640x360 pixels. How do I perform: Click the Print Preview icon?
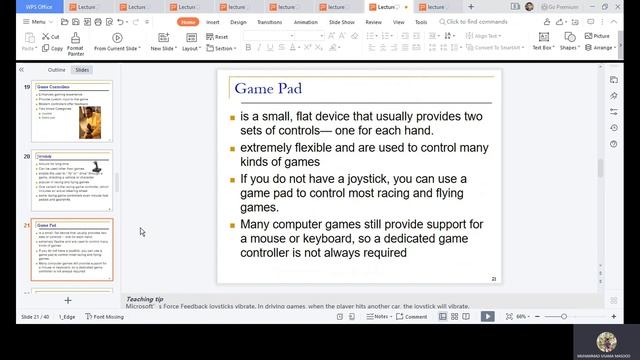click(x=109, y=22)
